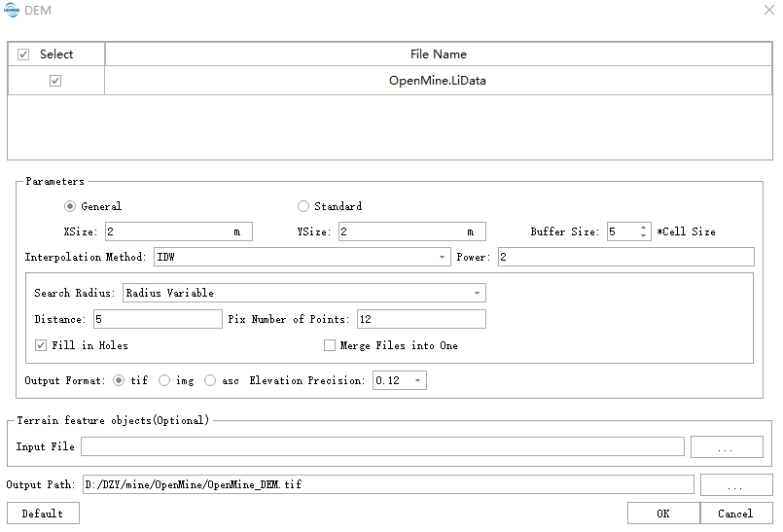Viewport: 783px width, 532px height.
Task: Open the Elevation Precision dropdown
Action: point(400,380)
